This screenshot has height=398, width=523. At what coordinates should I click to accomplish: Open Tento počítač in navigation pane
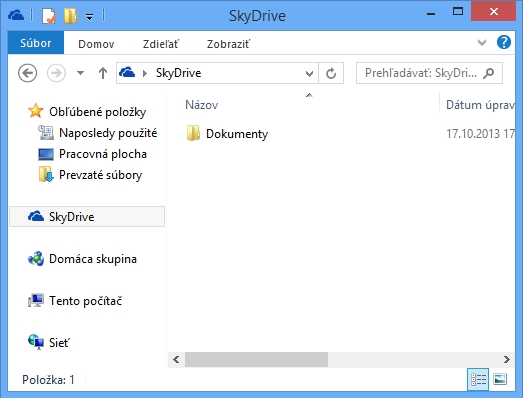click(x=85, y=301)
